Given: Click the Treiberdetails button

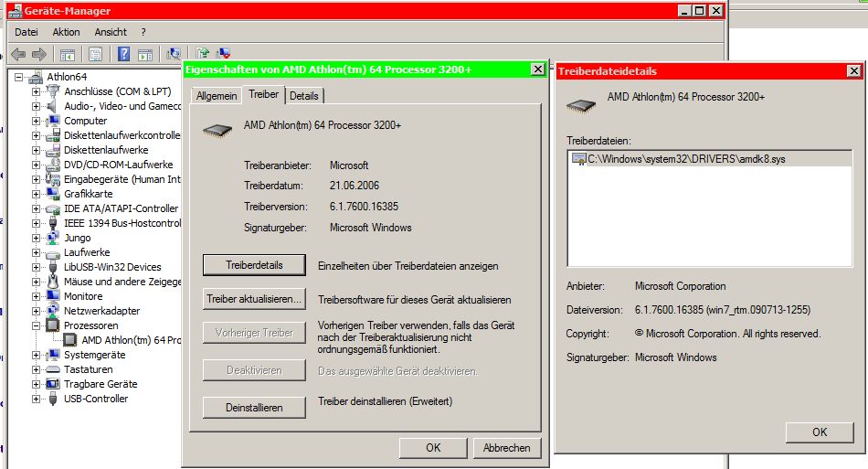Looking at the screenshot, I should [254, 265].
